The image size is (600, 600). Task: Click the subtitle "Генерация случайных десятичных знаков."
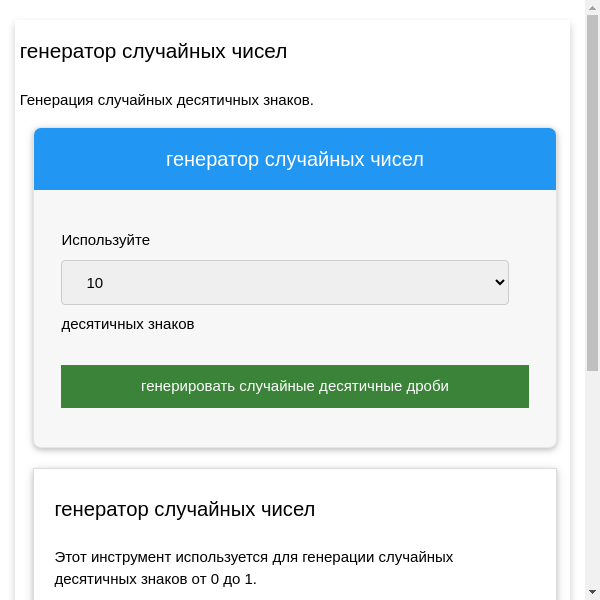[x=167, y=100]
